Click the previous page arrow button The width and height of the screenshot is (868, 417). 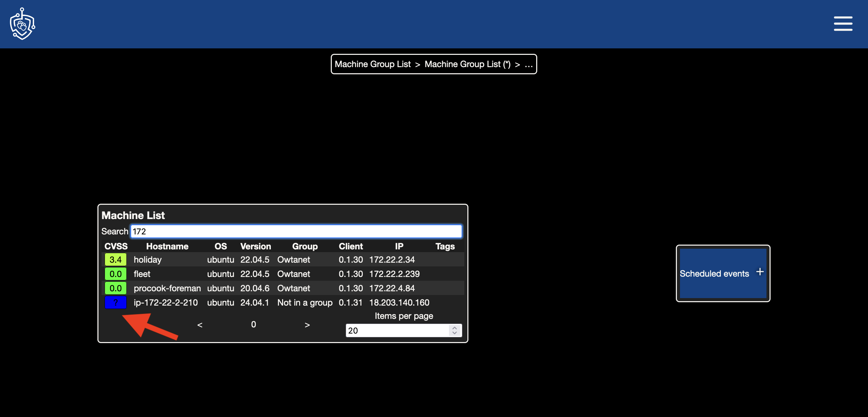[200, 325]
